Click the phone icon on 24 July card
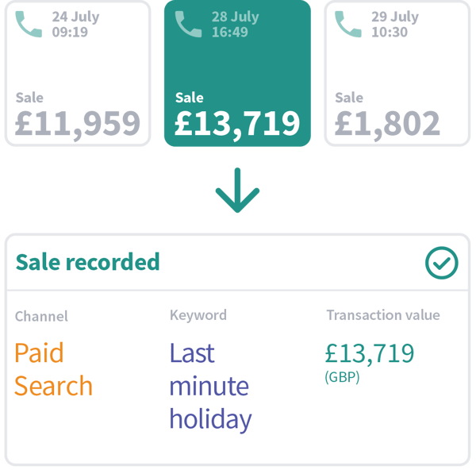Screen dimensions: 476x470 (x=29, y=25)
